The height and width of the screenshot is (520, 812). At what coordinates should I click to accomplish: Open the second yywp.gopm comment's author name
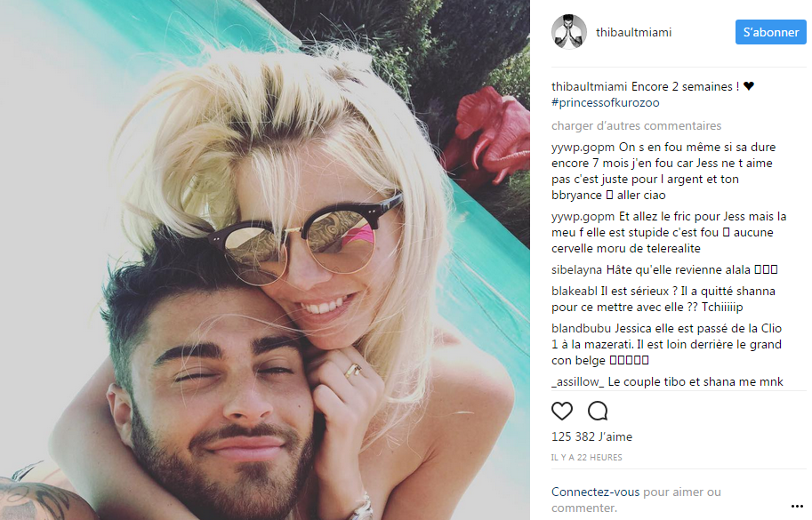click(x=583, y=216)
